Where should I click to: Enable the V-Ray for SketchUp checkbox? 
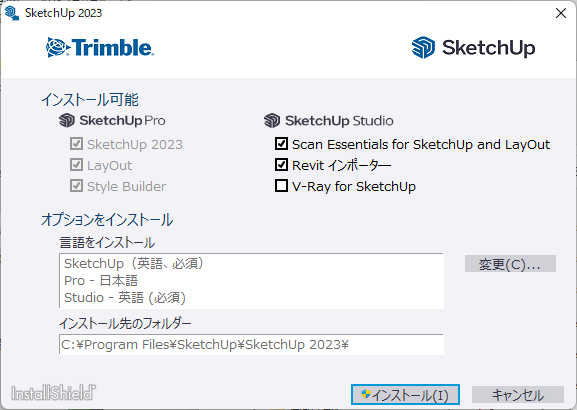point(282,185)
